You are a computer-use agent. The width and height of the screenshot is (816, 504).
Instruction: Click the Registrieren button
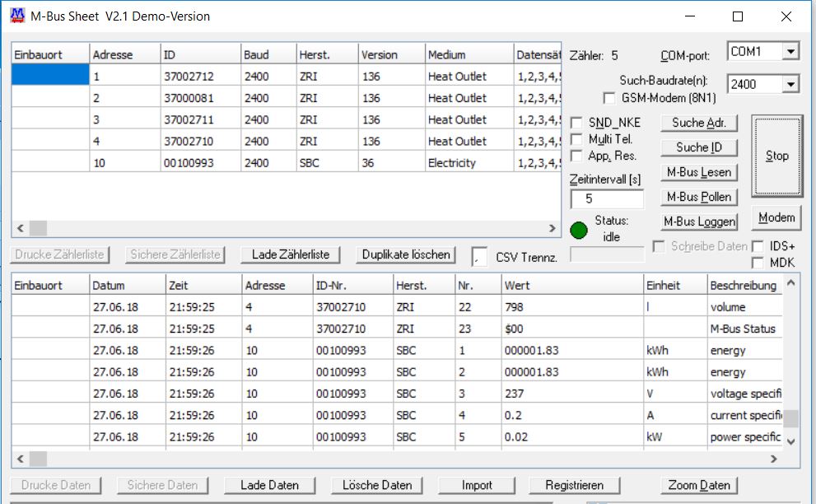click(575, 485)
